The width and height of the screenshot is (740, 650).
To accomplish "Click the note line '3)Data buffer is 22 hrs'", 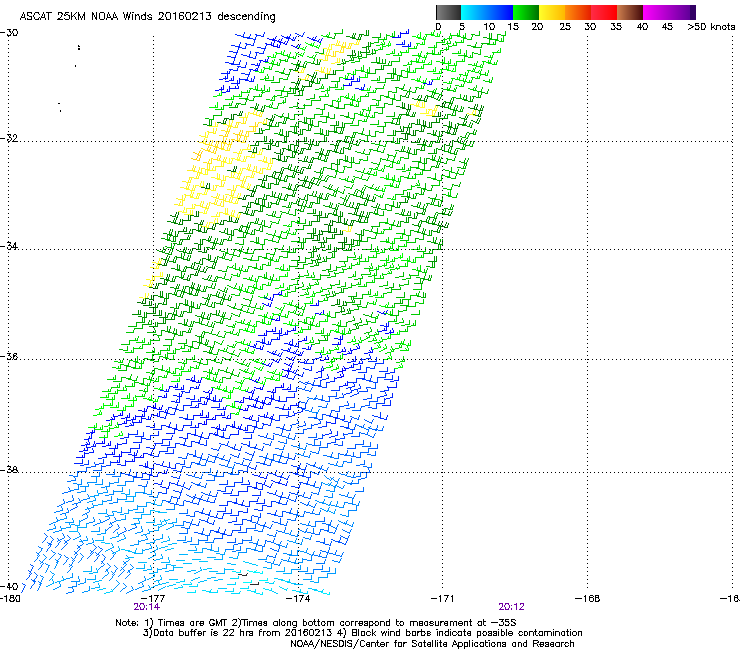I will (x=362, y=633).
